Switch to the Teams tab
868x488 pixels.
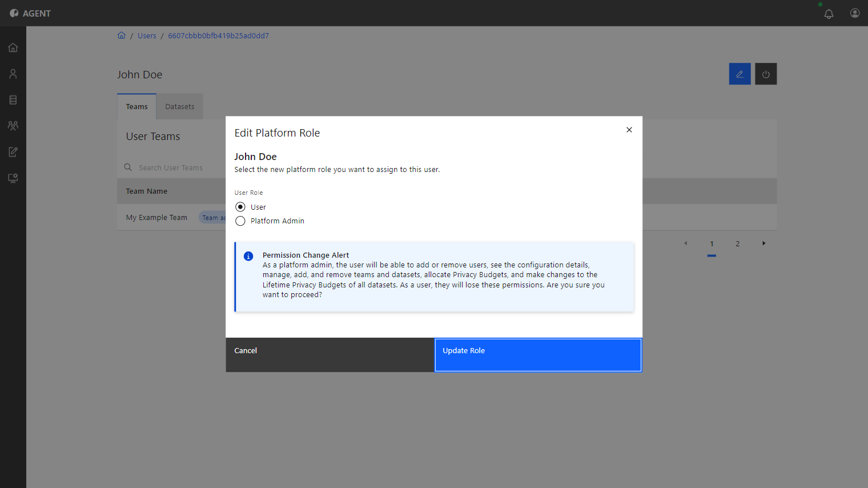pos(136,107)
